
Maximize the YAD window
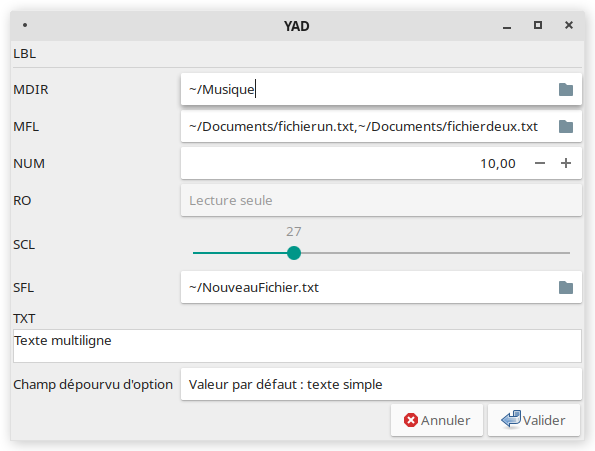(x=538, y=25)
